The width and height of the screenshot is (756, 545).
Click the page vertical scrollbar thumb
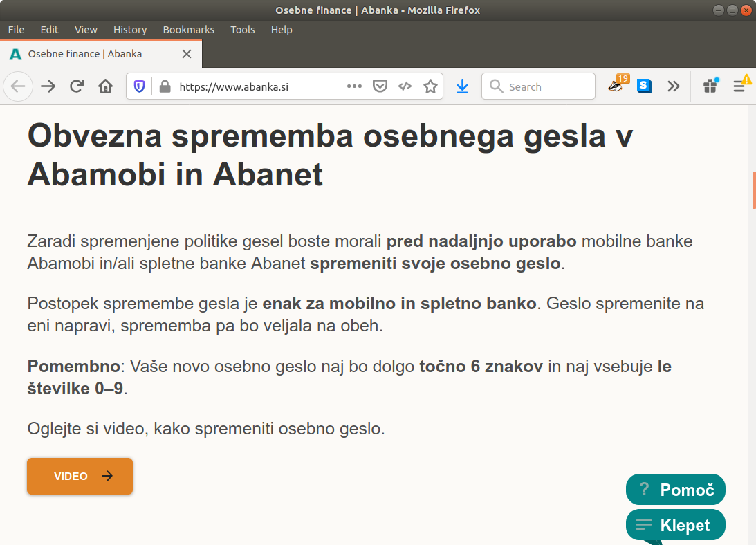click(754, 190)
